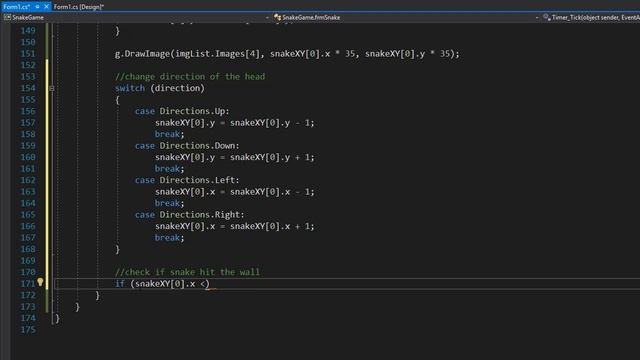Click the 'break;' on line 158
640x360 pixels.
(169, 134)
